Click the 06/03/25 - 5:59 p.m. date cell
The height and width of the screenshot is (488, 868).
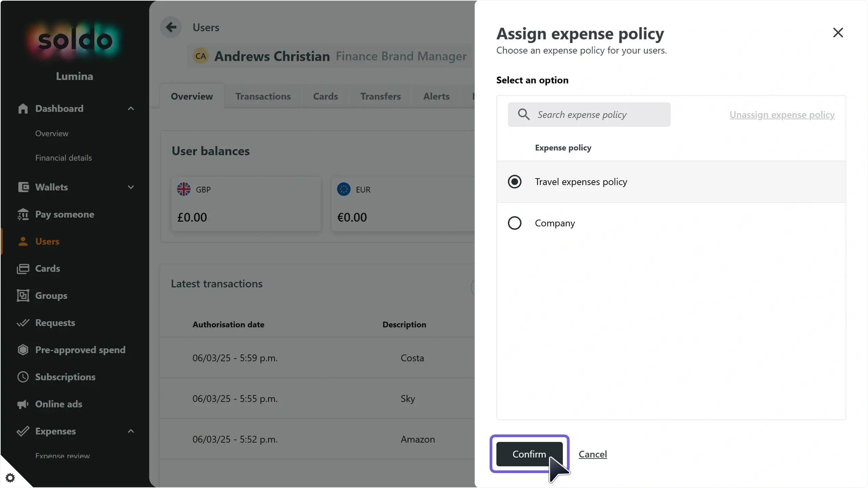click(x=235, y=358)
